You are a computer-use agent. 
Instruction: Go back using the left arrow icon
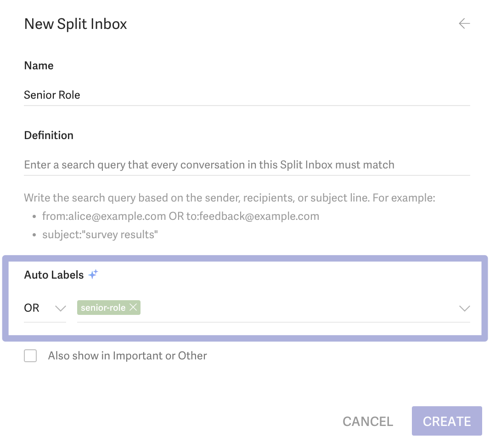coord(464,23)
